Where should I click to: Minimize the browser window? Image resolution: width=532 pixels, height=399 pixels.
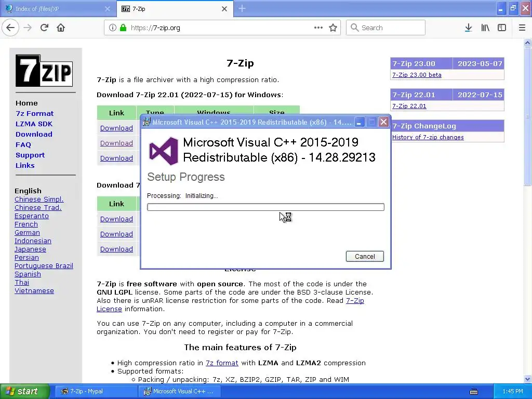click(500, 8)
